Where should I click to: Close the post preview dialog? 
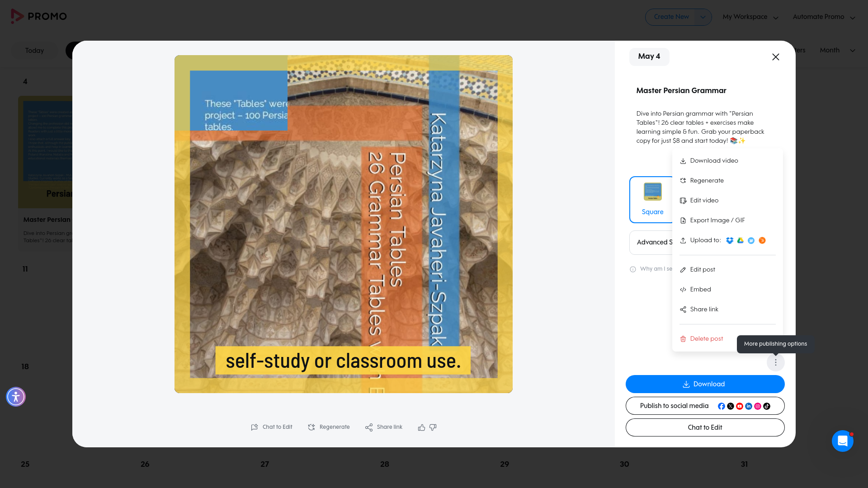point(776,57)
